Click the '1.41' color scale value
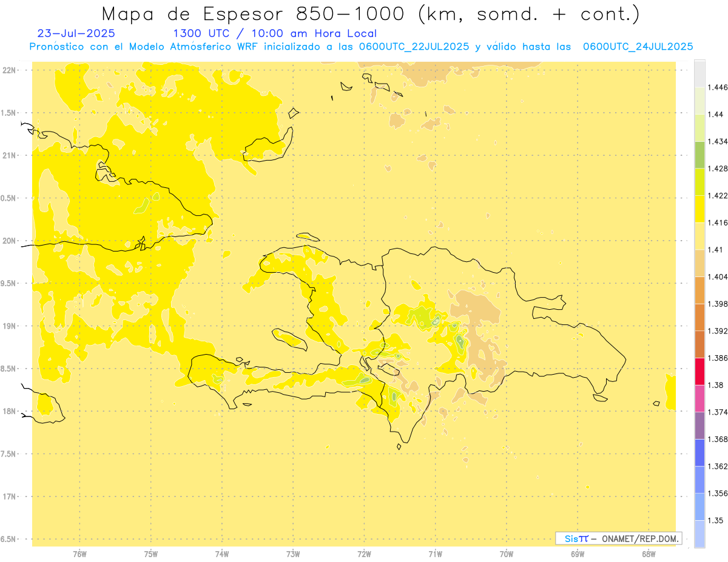 tap(716, 250)
